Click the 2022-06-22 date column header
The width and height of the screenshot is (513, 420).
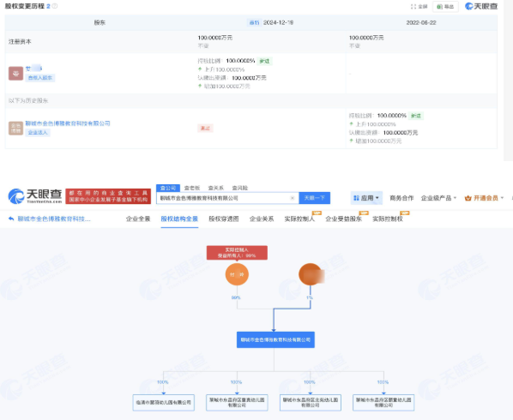tap(421, 22)
